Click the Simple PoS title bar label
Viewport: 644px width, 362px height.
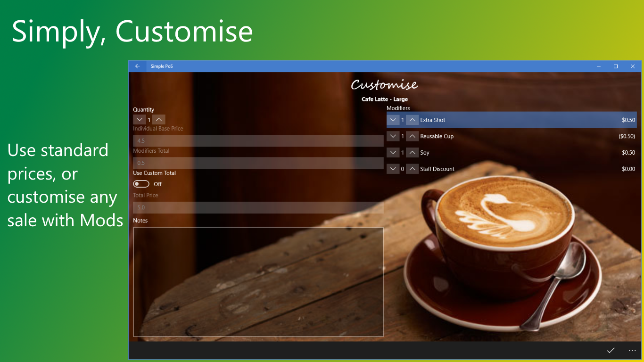point(162,66)
